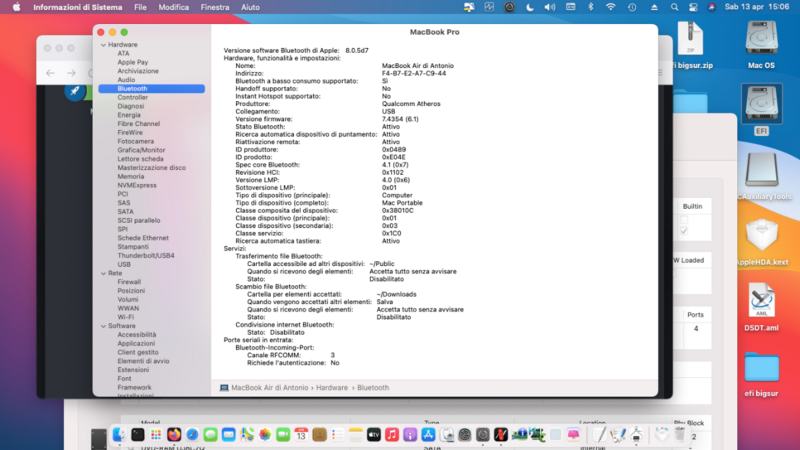Toggle Do Not Disturb moon icon
Screen dimensions: 800x450
point(530,7)
